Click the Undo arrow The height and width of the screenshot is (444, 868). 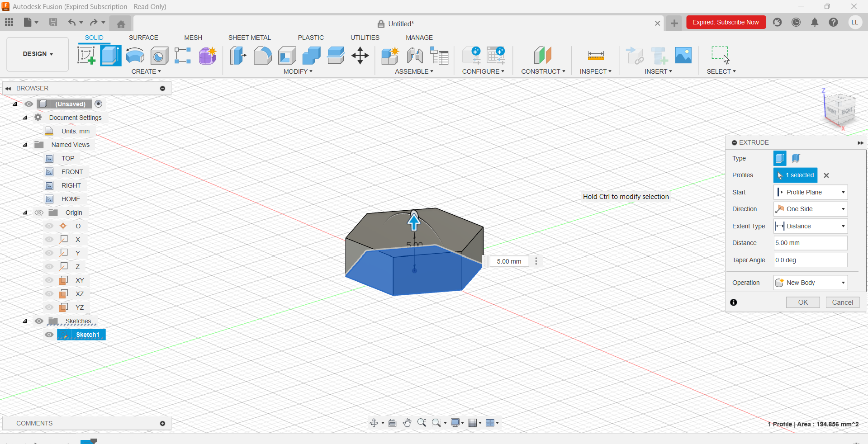71,22
